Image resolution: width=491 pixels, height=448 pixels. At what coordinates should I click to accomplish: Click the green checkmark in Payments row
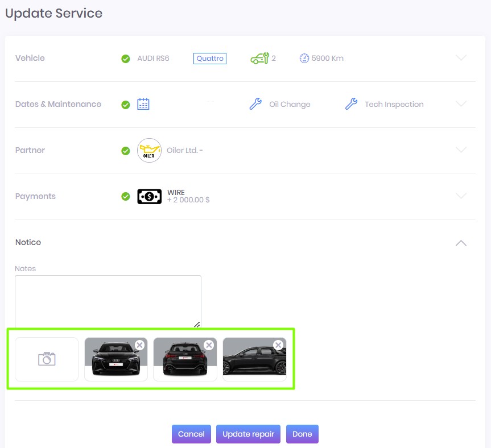126,196
